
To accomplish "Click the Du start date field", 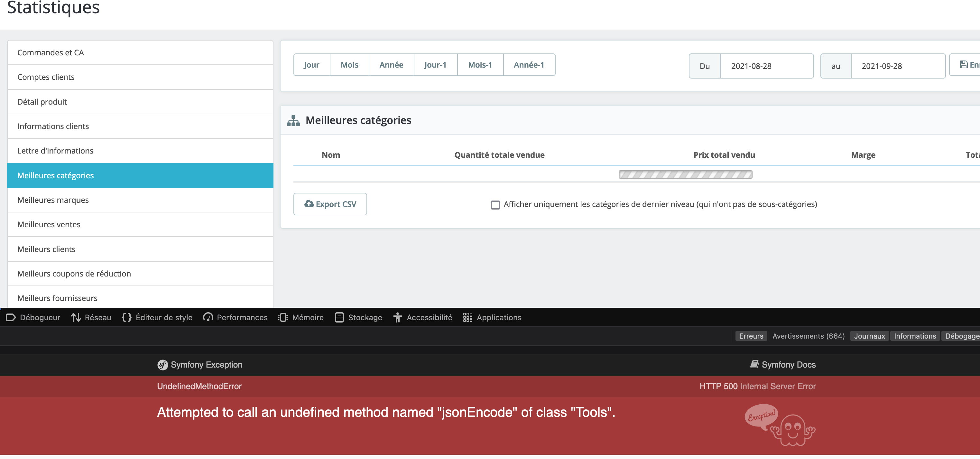I will pyautogui.click(x=766, y=66).
